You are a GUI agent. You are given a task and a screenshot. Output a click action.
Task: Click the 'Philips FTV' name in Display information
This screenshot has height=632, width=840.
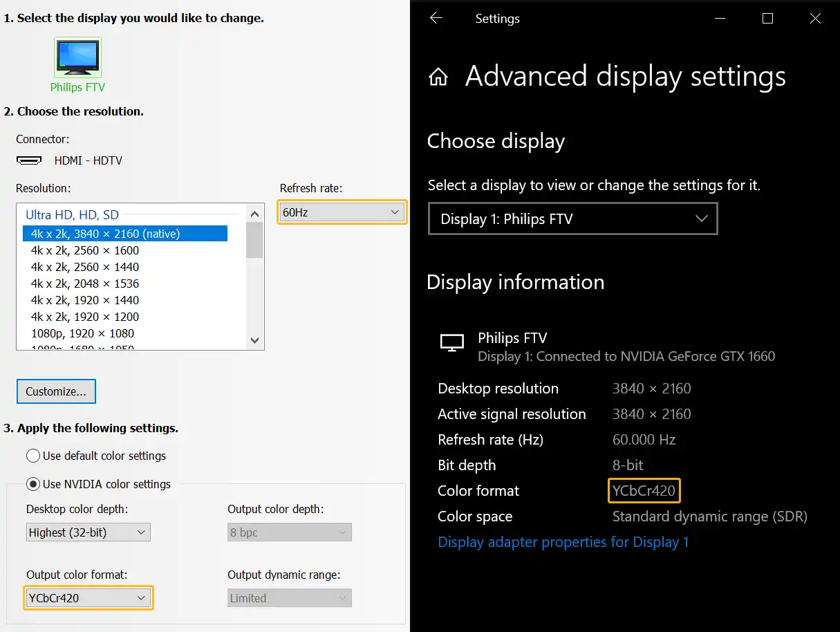pos(512,338)
